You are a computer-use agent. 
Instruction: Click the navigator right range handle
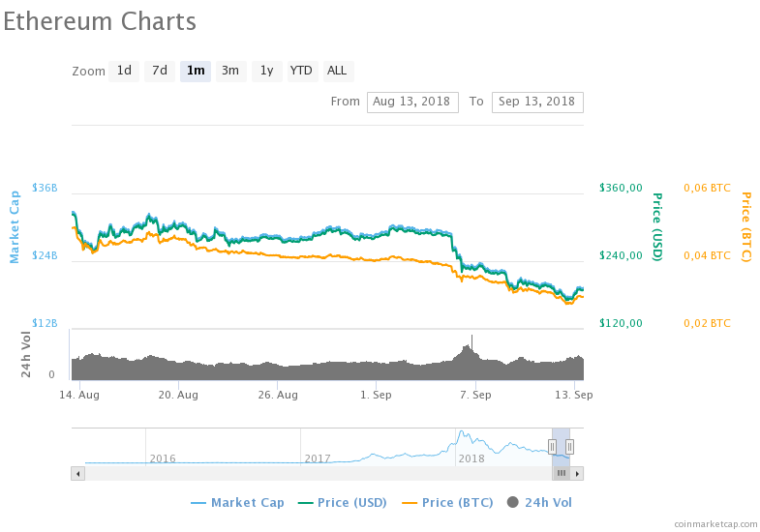click(570, 446)
